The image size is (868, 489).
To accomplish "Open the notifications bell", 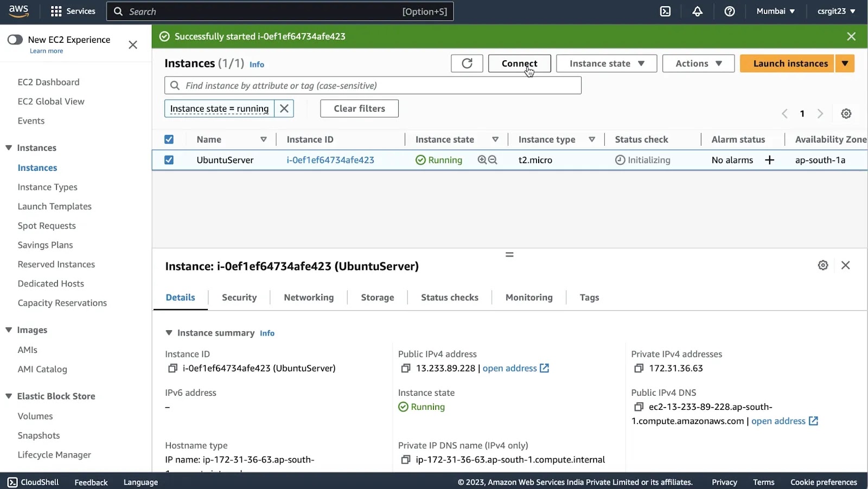I will tap(698, 11).
